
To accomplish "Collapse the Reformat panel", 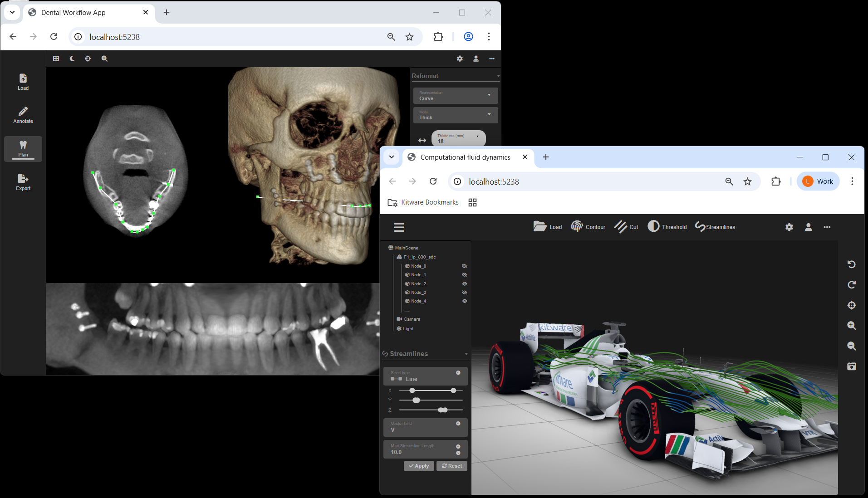I will pyautogui.click(x=498, y=76).
